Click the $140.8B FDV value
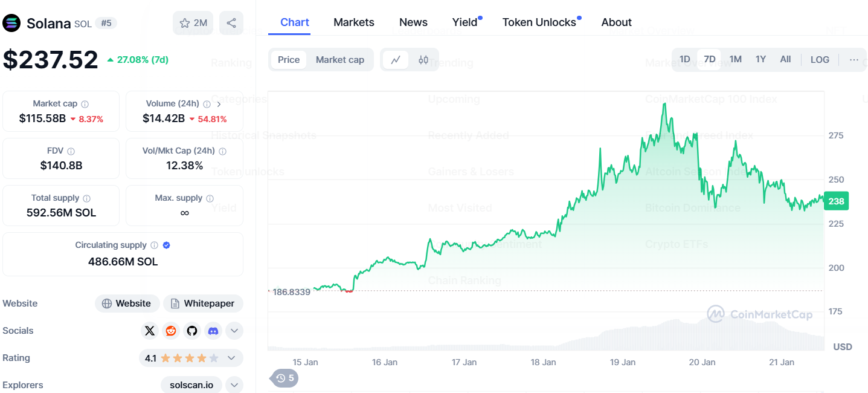This screenshot has width=868, height=393. pyautogui.click(x=61, y=166)
